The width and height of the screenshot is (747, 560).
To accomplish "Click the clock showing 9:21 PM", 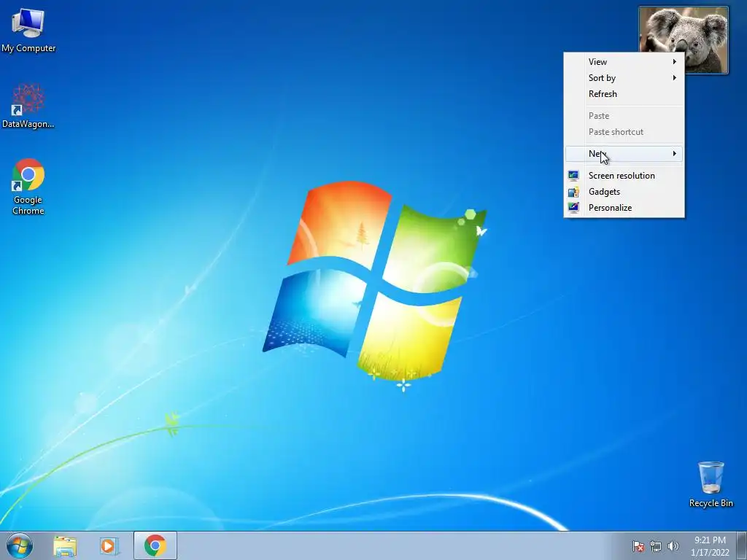I will pyautogui.click(x=710, y=540).
